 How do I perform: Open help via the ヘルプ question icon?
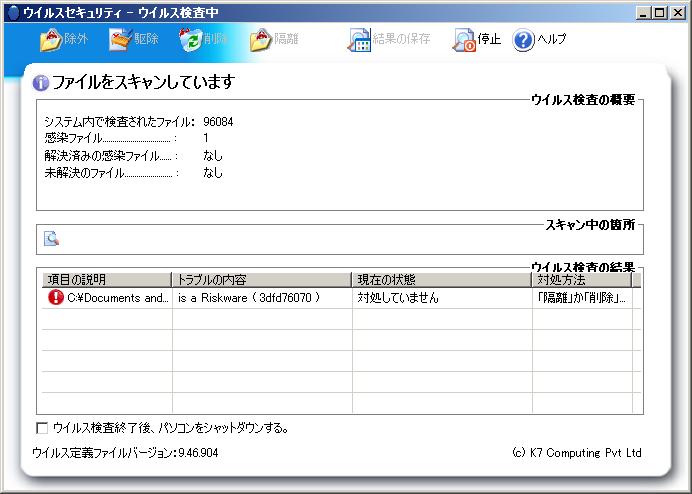click(x=523, y=40)
